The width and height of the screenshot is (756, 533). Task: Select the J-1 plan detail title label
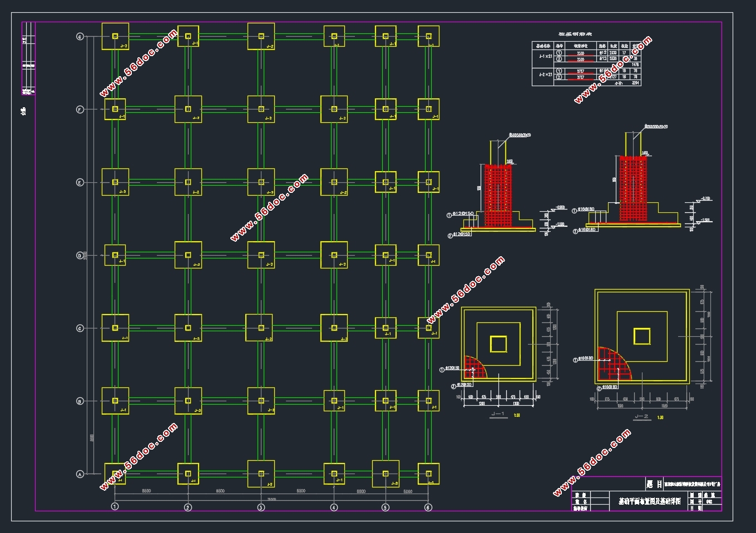point(498,415)
